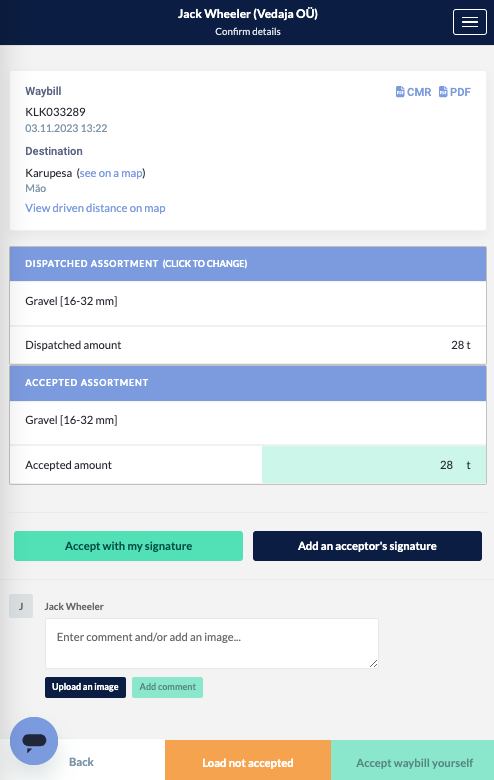Open the hamburger menu
The height and width of the screenshot is (780, 494).
pyautogui.click(x=470, y=22)
